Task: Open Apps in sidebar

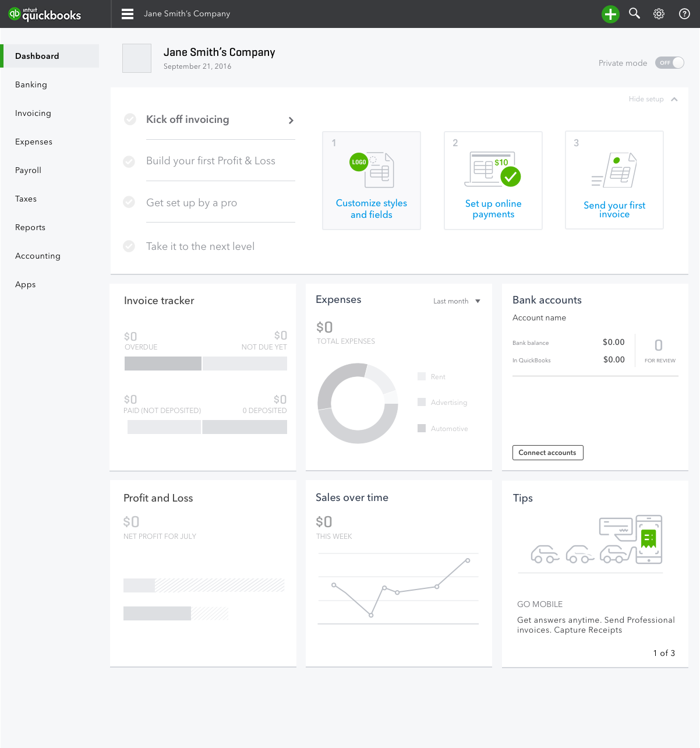Action: [x=26, y=284]
